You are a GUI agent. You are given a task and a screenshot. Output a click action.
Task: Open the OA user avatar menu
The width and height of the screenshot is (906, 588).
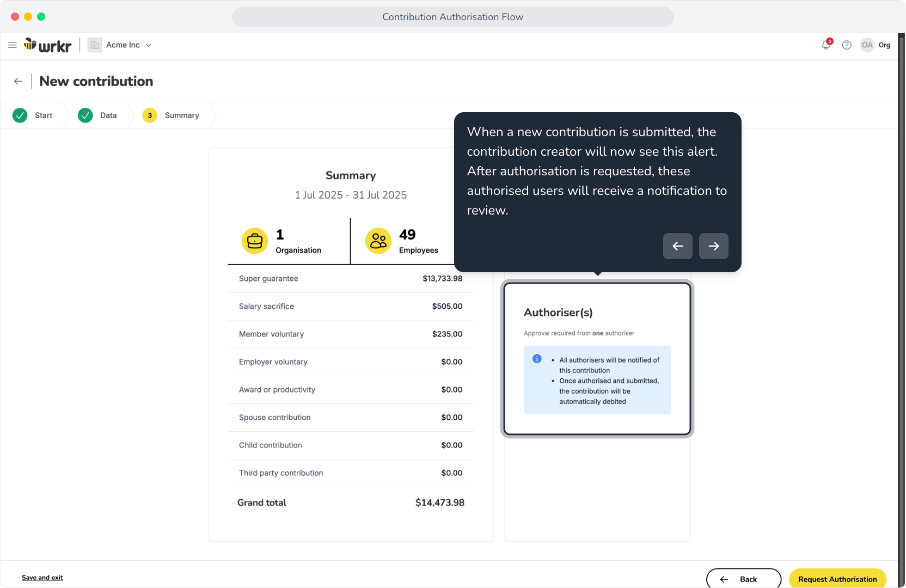(x=867, y=45)
